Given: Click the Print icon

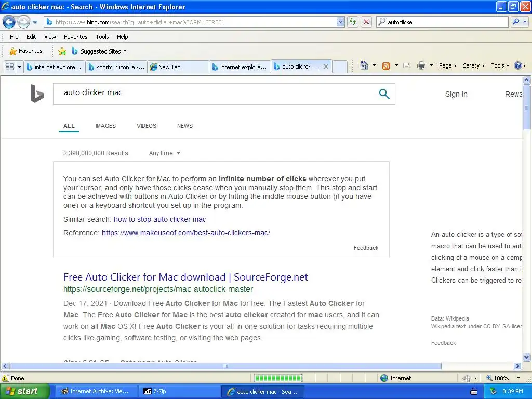Looking at the screenshot, I should (421, 65).
